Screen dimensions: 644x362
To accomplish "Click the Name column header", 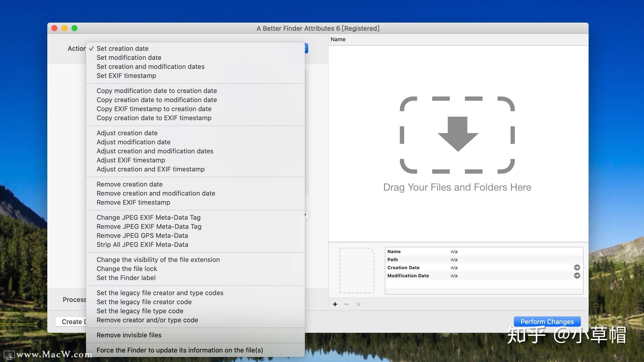I will pos(458,39).
